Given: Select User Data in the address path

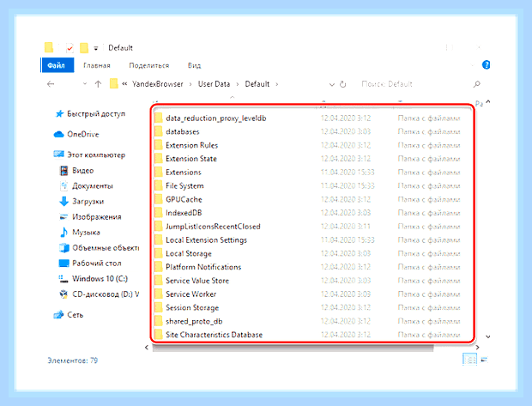Looking at the screenshot, I should pyautogui.click(x=214, y=84).
